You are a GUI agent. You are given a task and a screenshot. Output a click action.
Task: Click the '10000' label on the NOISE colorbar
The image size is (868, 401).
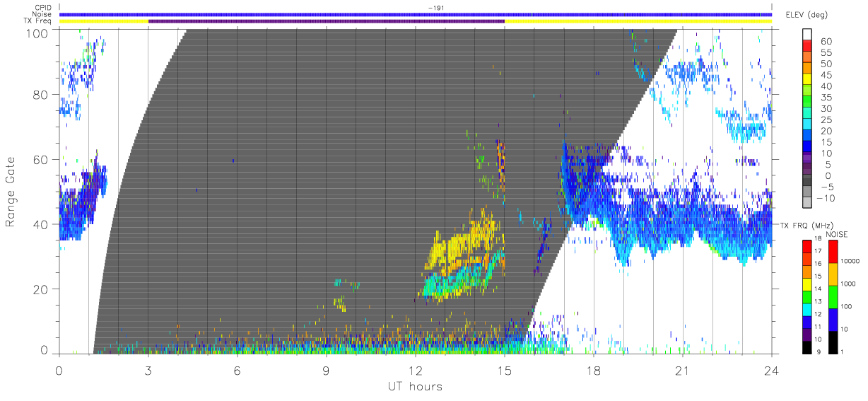point(850,262)
